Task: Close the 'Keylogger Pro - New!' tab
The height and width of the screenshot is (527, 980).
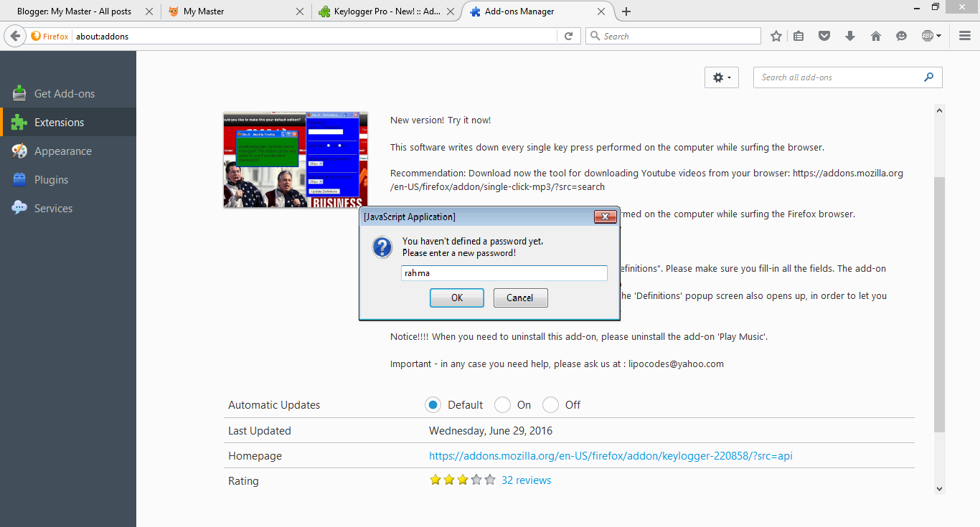Action: pos(451,11)
